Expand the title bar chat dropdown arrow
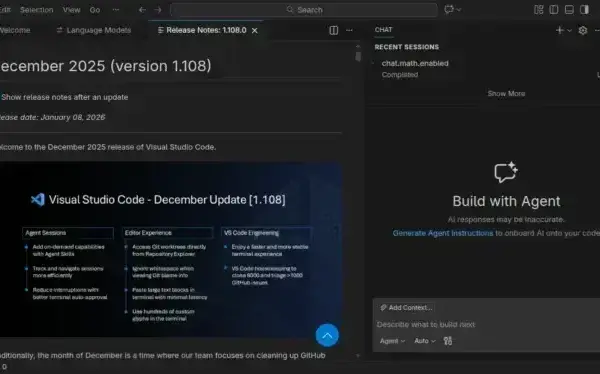600x374 pixels. 458,10
